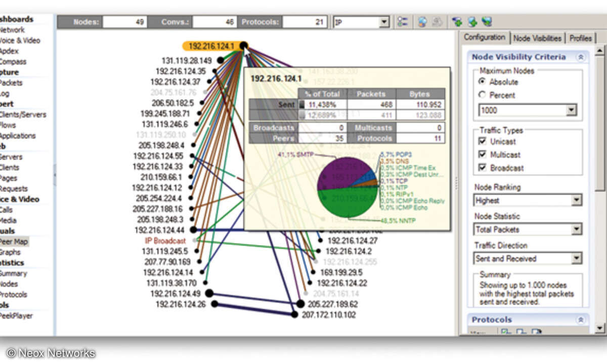
Task: Click the globe icon with green plus
Action: coord(472,22)
